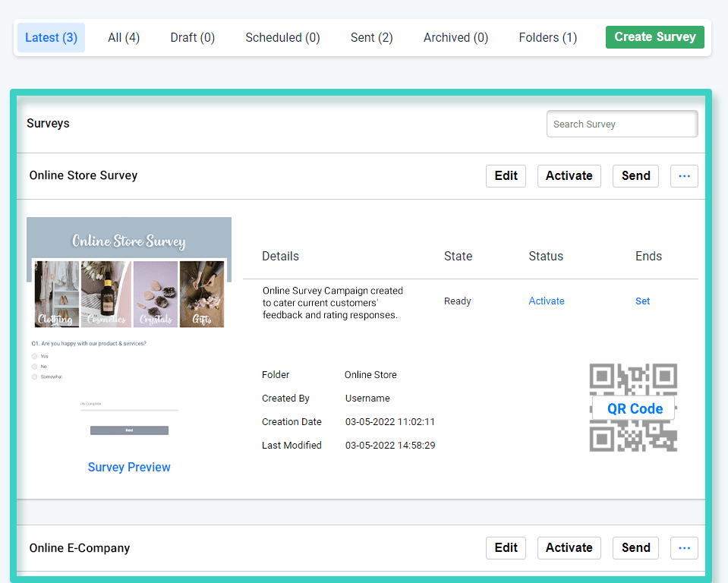This screenshot has height=583, width=728.
Task: Click the Create Survey button
Action: click(x=654, y=36)
